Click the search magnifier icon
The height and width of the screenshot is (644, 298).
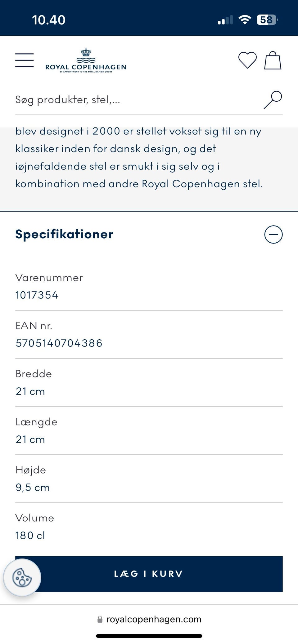pyautogui.click(x=273, y=100)
